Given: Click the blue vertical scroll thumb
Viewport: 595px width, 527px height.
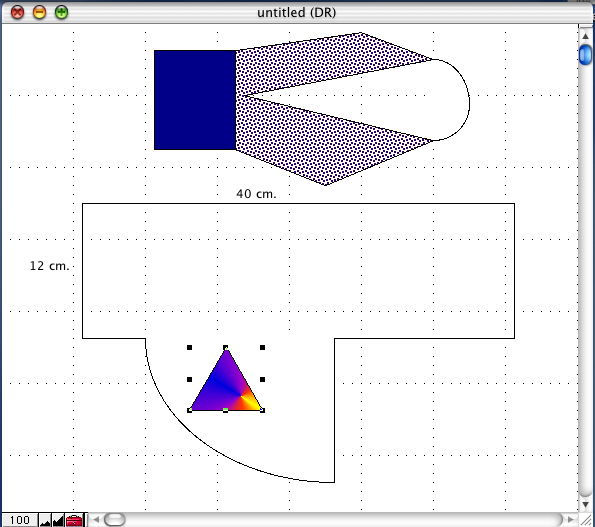Looking at the screenshot, I should coord(585,54).
